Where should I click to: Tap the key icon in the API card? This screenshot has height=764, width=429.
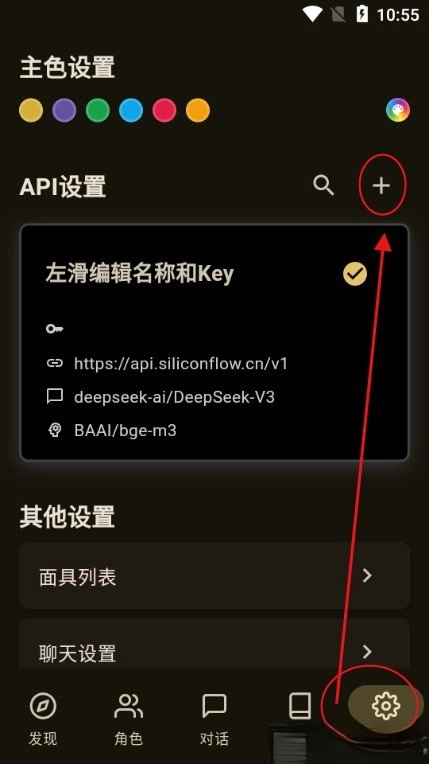click(55, 328)
